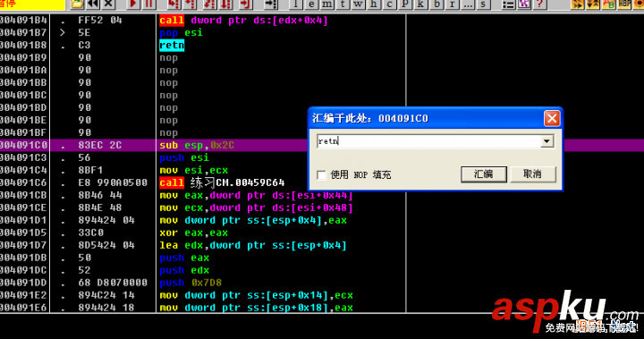Click the Open file folder icon
This screenshot has height=339, width=644.
[77, 4]
